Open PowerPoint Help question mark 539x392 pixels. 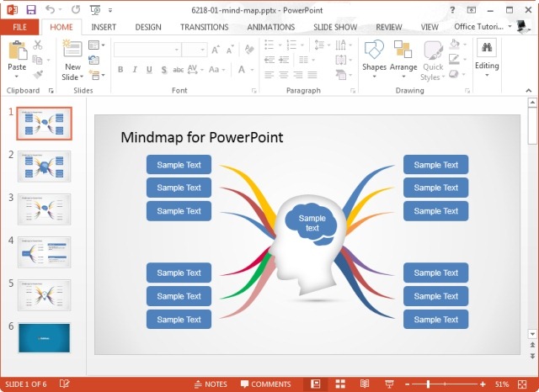[452, 10]
